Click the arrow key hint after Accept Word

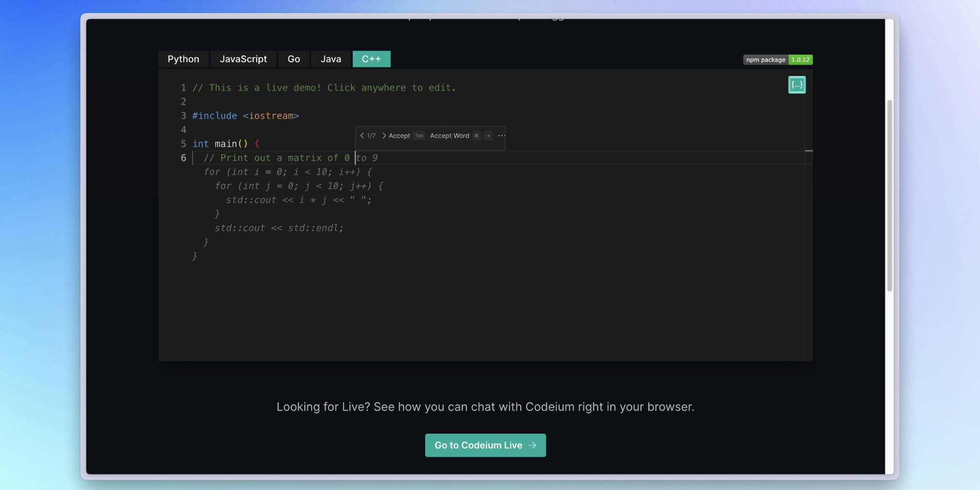(x=488, y=136)
